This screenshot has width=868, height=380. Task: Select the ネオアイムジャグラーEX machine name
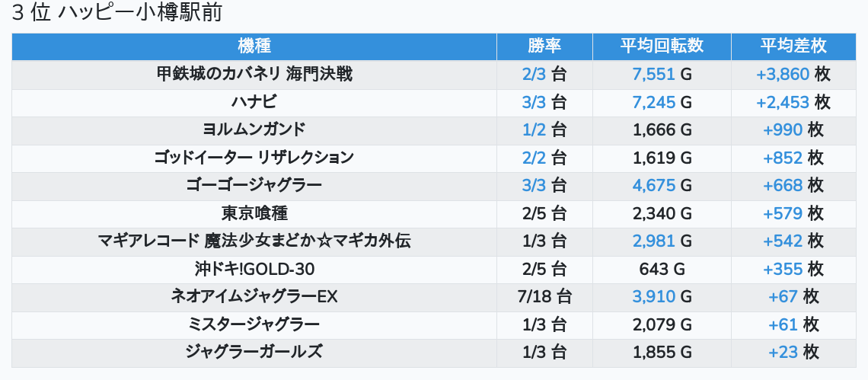[x=254, y=297]
